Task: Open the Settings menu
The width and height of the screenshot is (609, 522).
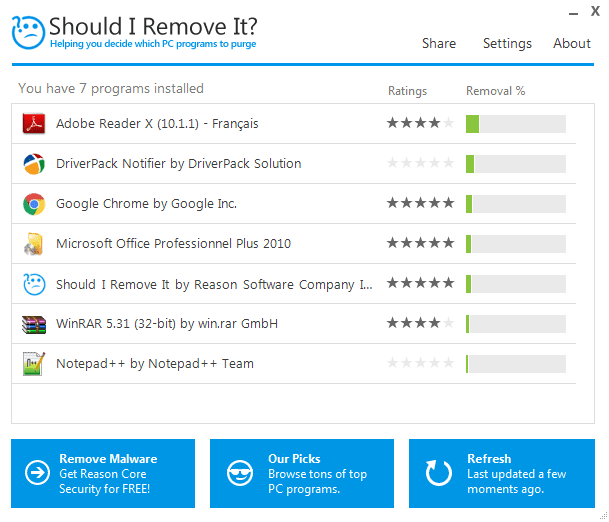Action: 507,44
